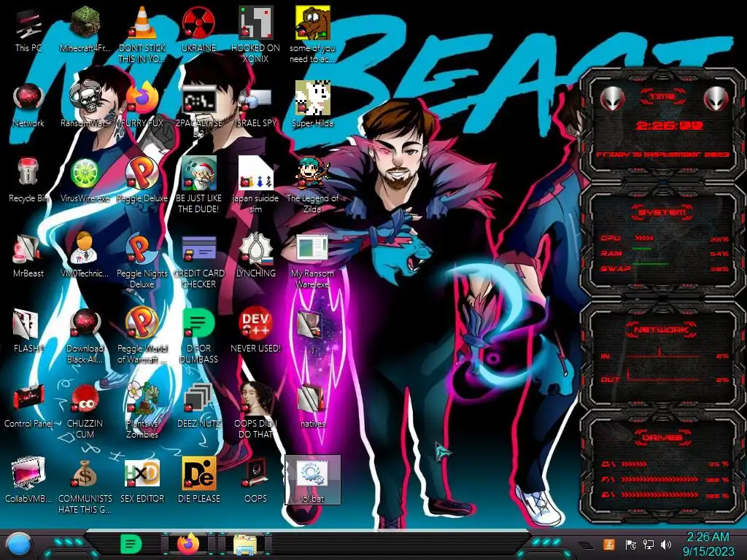The image size is (747, 560).
Task: Launch Peggle Nights Deluxe
Action: click(142, 260)
